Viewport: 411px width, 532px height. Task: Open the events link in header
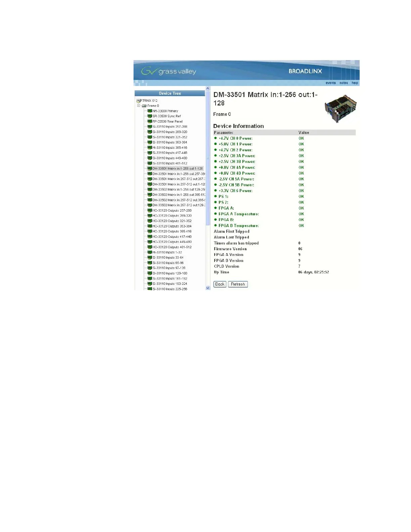click(331, 83)
